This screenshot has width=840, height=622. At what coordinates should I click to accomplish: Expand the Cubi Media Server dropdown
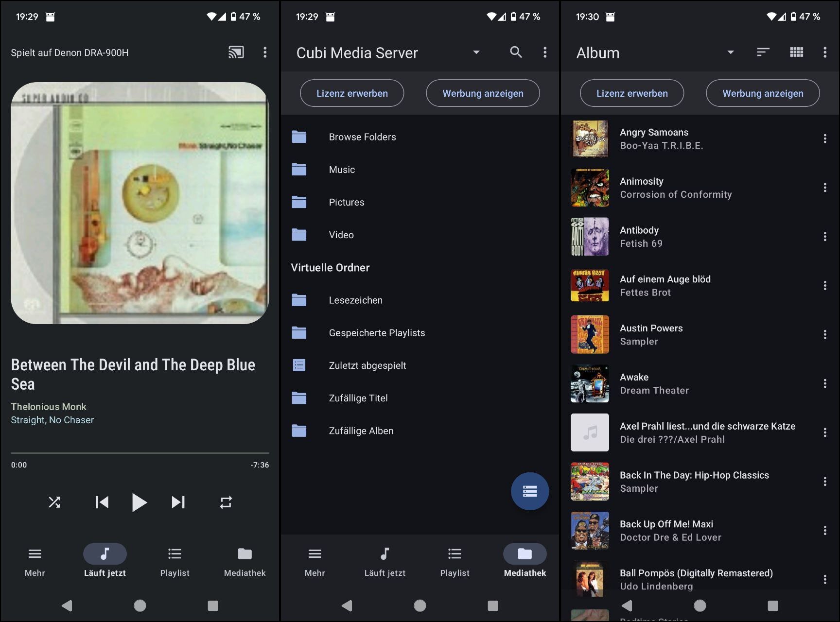pyautogui.click(x=476, y=52)
